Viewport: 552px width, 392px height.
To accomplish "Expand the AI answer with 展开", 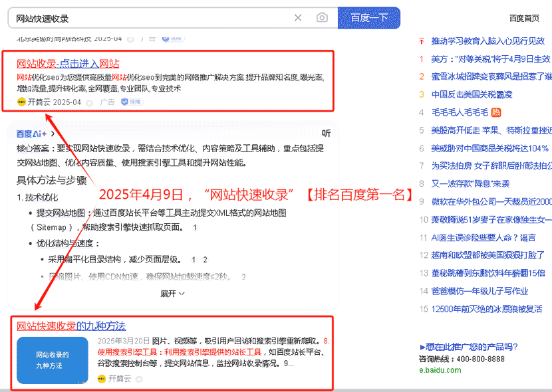I will pyautogui.click(x=172, y=293).
